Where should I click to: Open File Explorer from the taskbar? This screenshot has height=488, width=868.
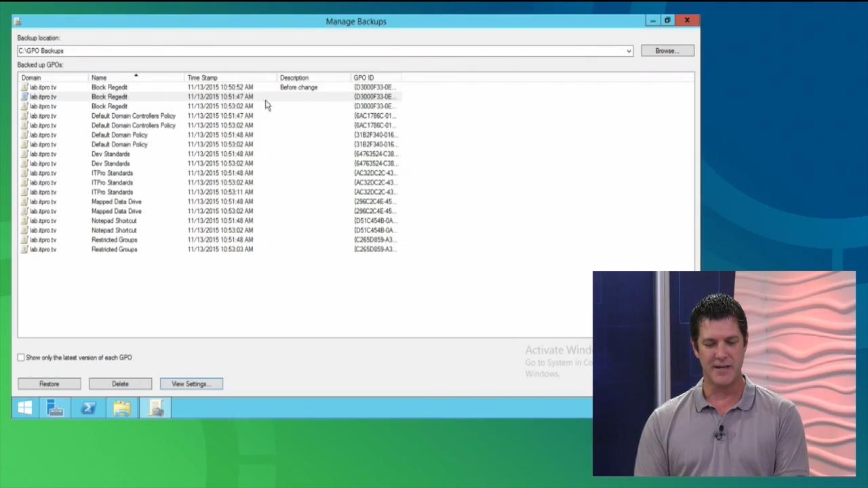point(122,408)
